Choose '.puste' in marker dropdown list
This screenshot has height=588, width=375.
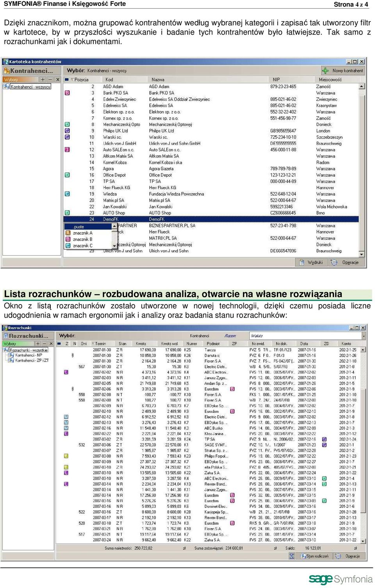tap(88, 227)
